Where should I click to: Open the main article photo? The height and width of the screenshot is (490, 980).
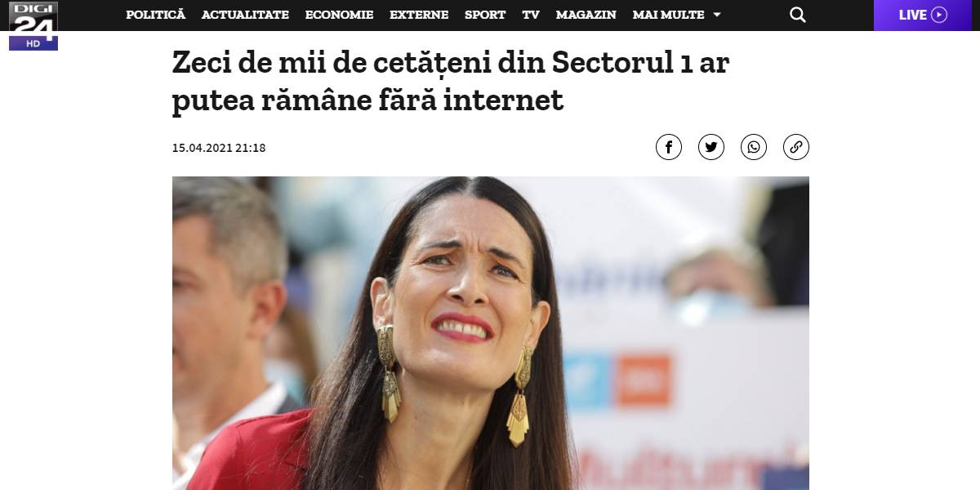490,333
